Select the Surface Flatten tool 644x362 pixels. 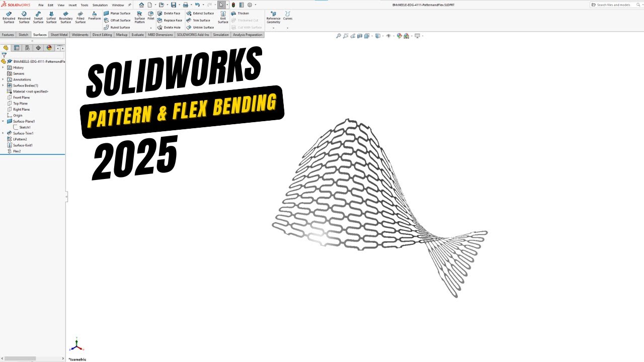pyautogui.click(x=139, y=17)
